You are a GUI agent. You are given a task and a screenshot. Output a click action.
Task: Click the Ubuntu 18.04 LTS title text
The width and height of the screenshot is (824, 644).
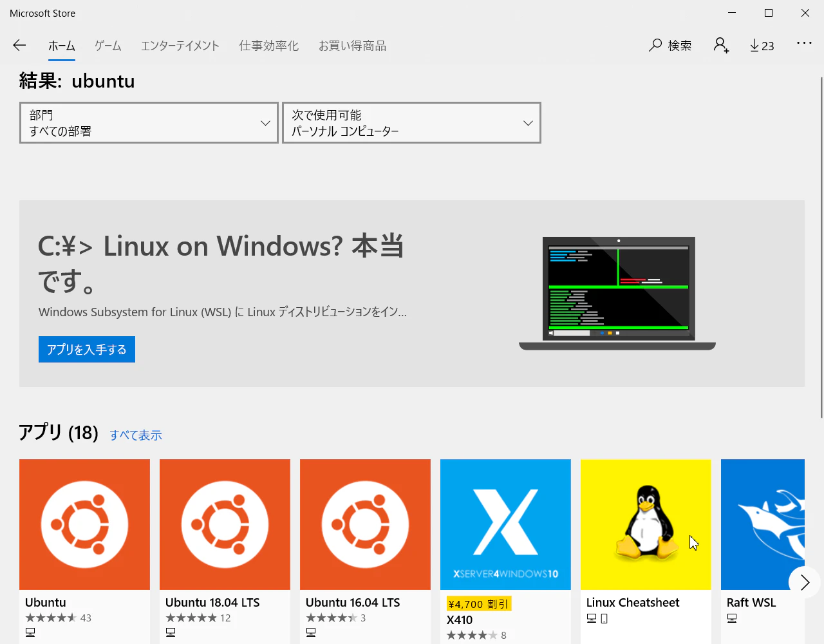click(212, 602)
